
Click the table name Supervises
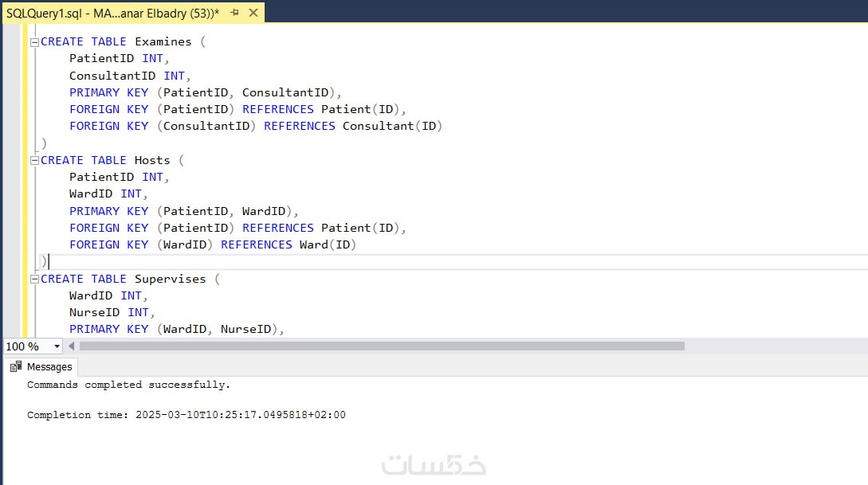170,280
